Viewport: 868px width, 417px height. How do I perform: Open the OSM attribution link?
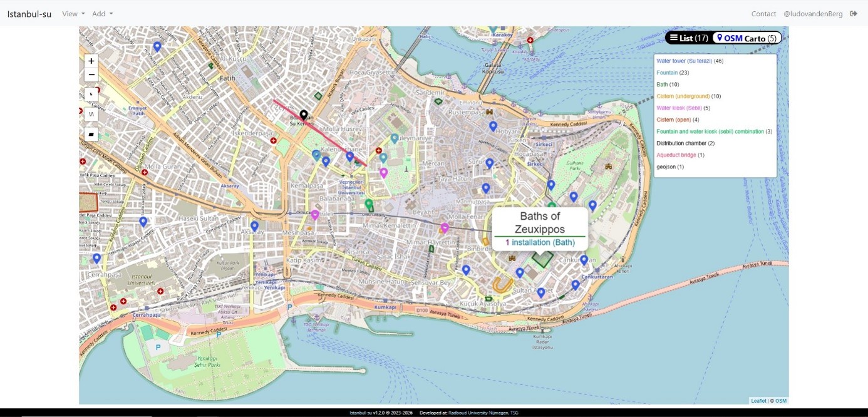click(781, 401)
